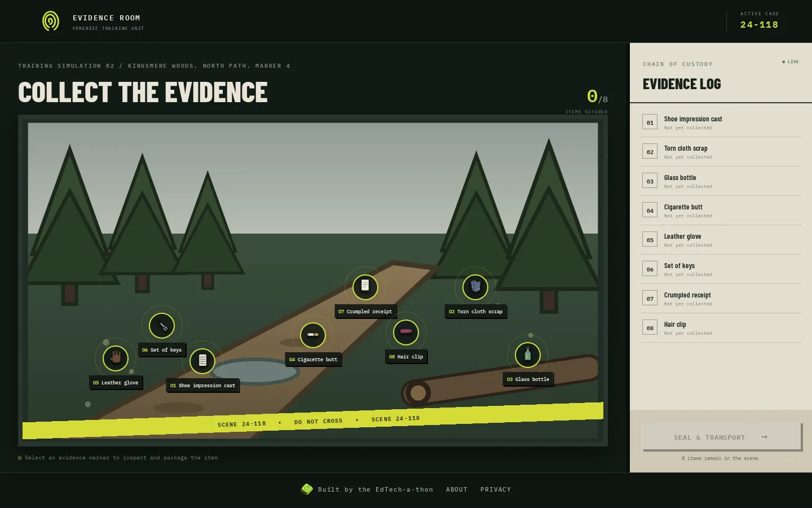The height and width of the screenshot is (508, 812).
Task: Click the '08 Hair clip' scene label
Action: (x=406, y=357)
